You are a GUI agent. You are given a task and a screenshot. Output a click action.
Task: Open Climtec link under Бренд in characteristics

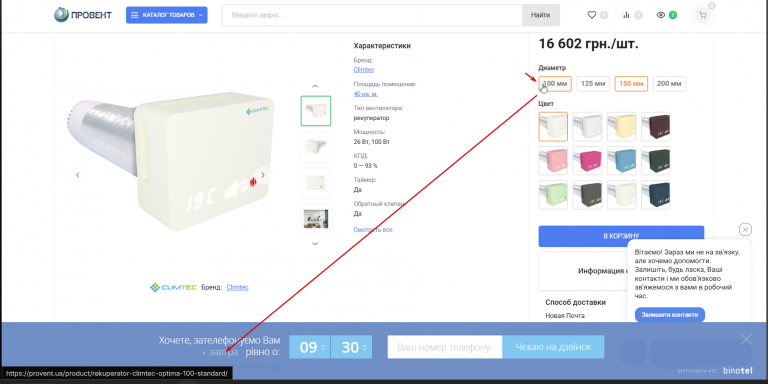(x=364, y=70)
